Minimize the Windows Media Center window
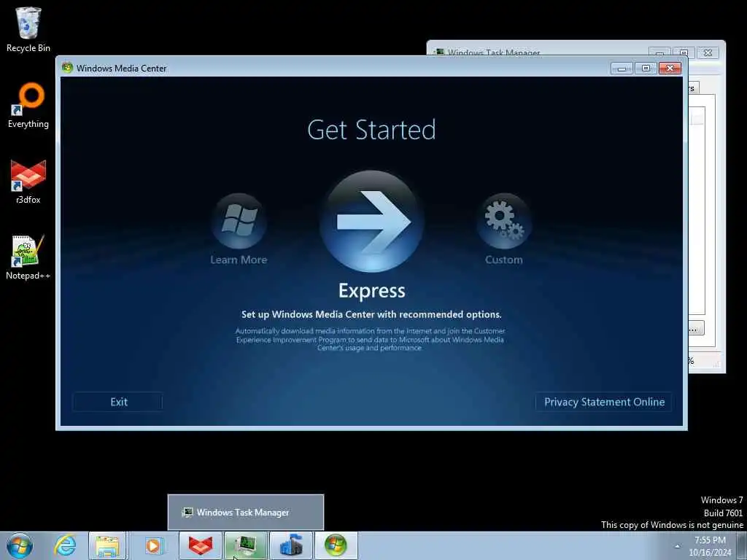Image resolution: width=747 pixels, height=560 pixels. pos(622,68)
